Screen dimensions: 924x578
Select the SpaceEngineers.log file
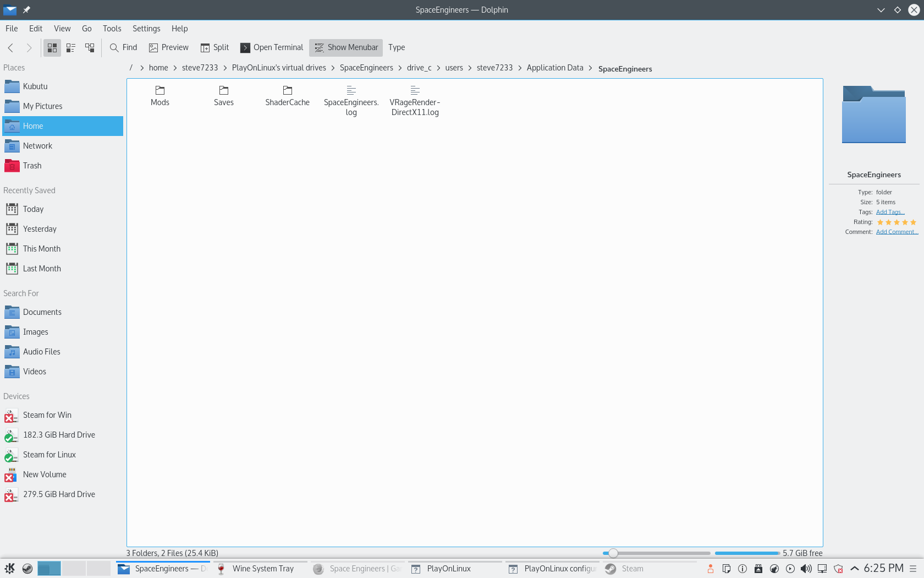[x=351, y=101]
